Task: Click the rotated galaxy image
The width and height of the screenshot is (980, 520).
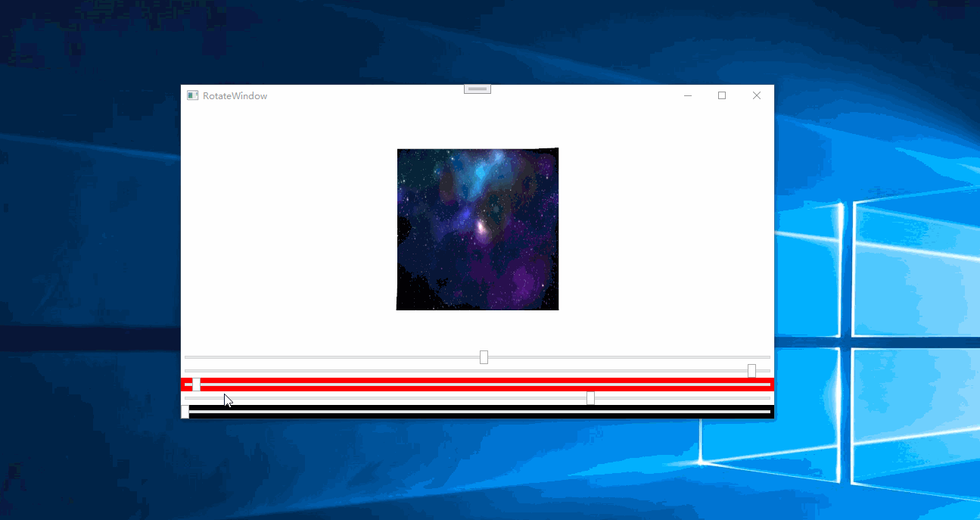Action: coord(478,229)
